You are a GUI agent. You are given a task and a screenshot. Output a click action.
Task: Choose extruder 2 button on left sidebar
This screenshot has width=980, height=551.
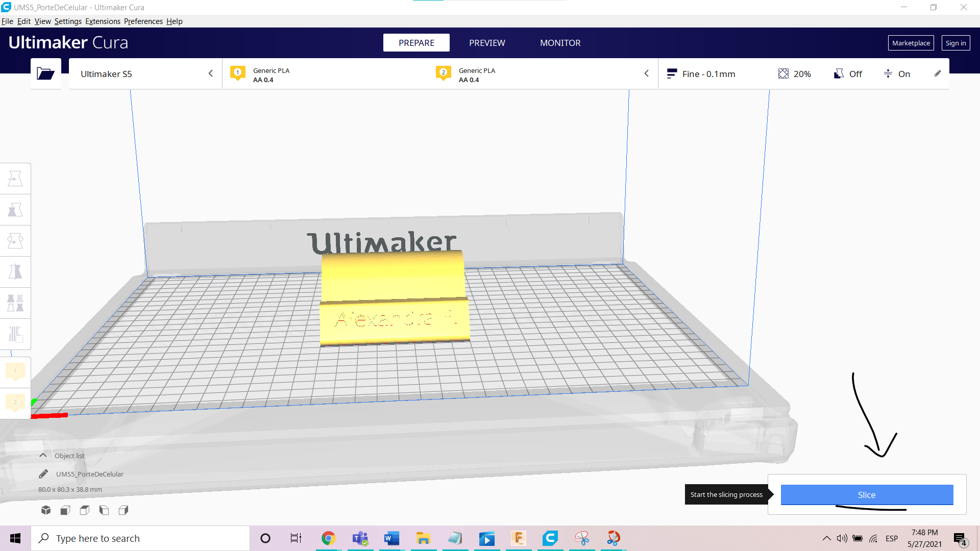[15, 403]
